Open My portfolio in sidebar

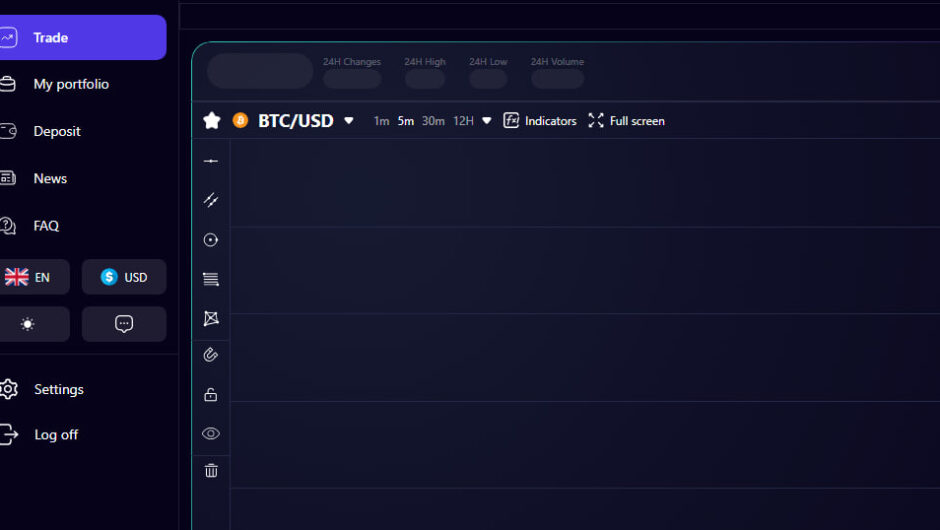pos(70,84)
